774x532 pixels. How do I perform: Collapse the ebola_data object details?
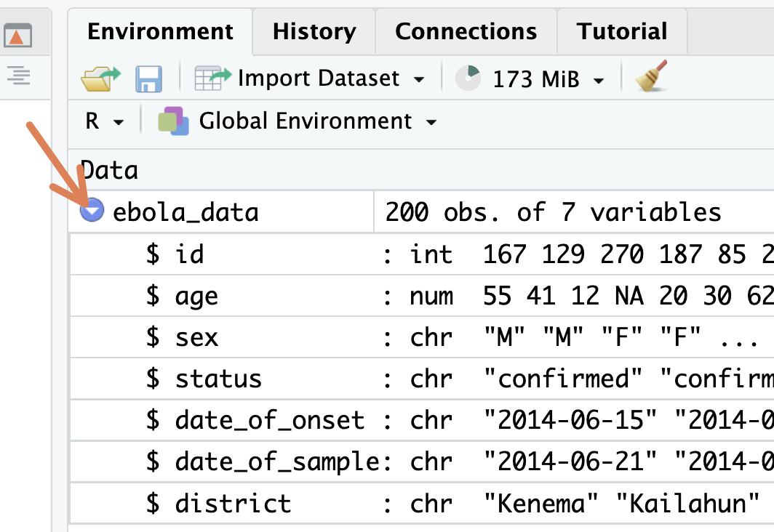[92, 211]
